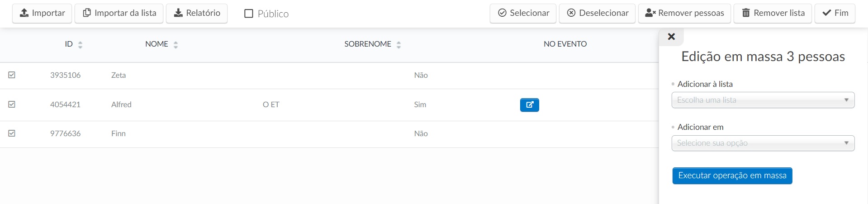Open the Escolha uma lista dropdown
The height and width of the screenshot is (204, 868).
tap(763, 100)
